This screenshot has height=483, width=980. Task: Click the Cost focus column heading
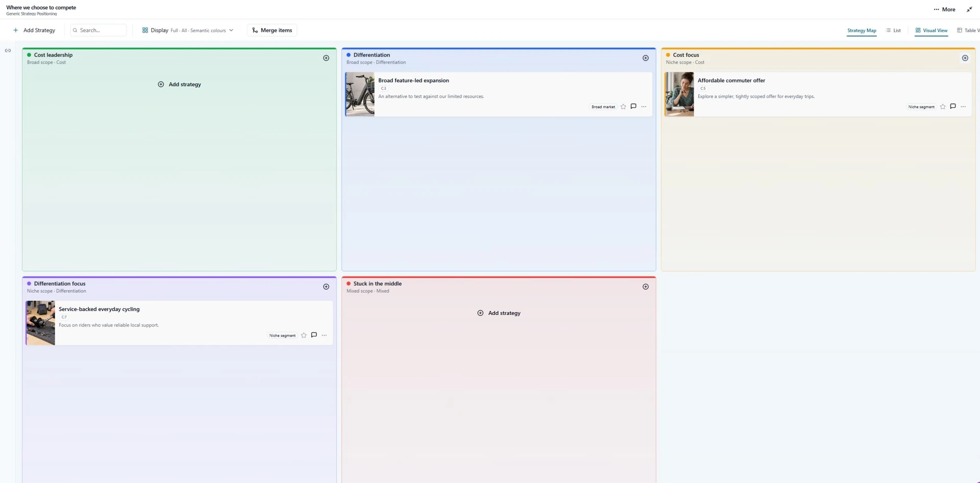tap(686, 55)
